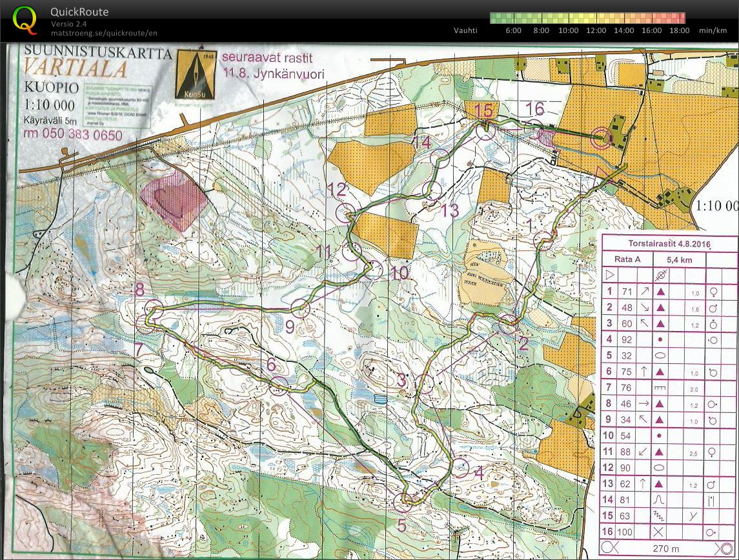Click the hill symbol in control row 14

point(660,499)
